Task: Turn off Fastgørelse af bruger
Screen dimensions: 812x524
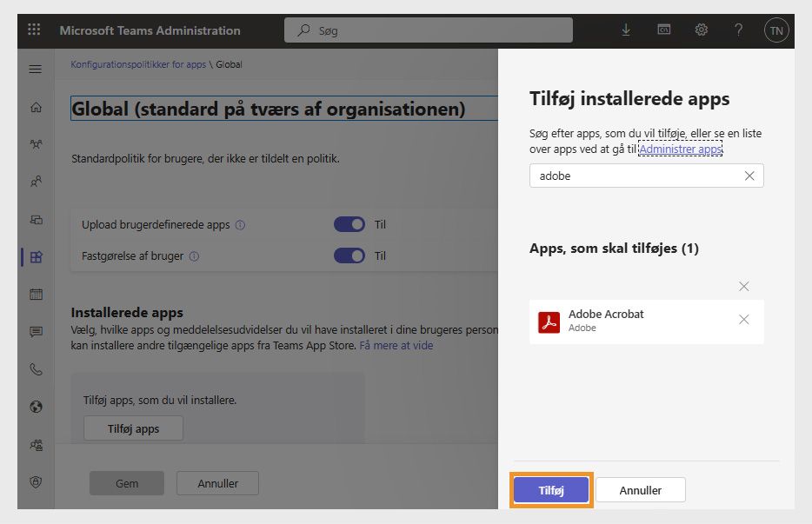Action: (x=349, y=255)
